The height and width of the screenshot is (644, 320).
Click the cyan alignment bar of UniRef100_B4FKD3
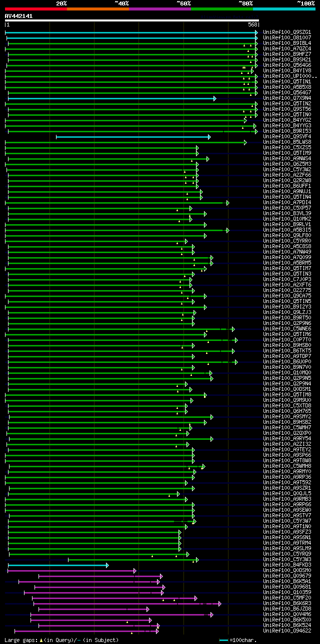(58, 565)
